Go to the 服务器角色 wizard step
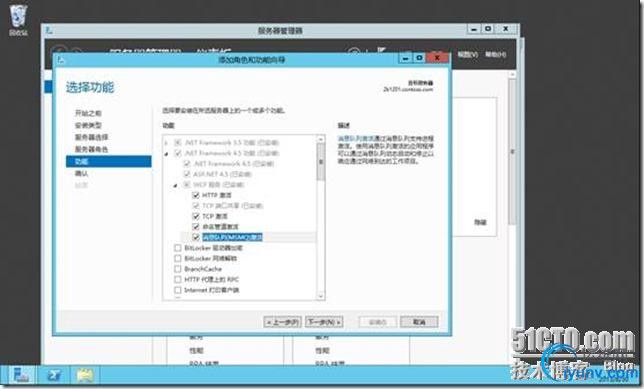The height and width of the screenshot is (389, 644). pyautogui.click(x=91, y=149)
